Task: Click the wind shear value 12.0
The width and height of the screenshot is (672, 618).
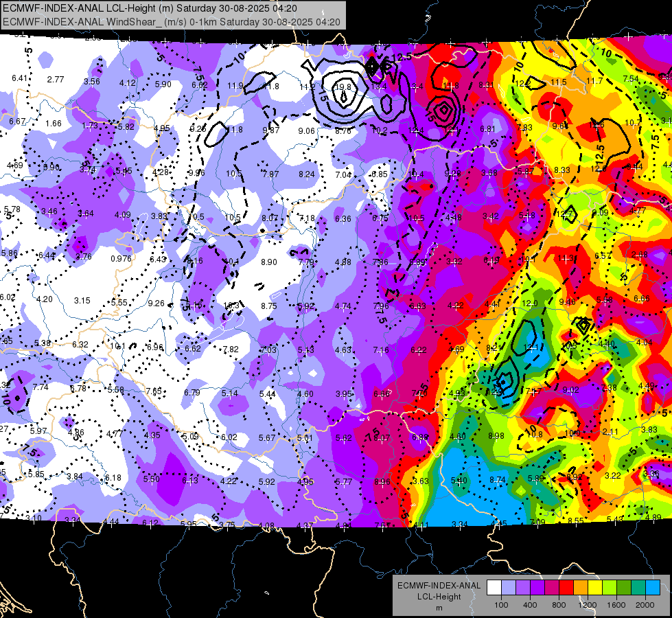Action: 530,304
